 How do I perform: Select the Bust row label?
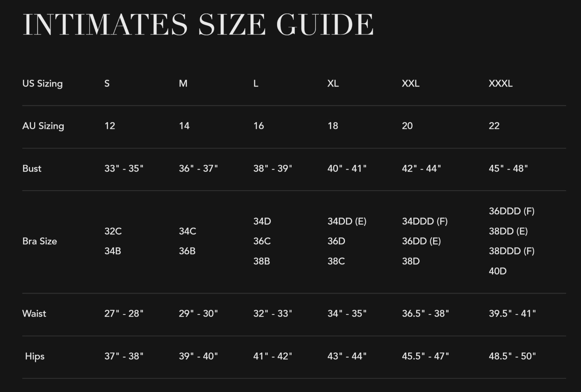click(32, 168)
